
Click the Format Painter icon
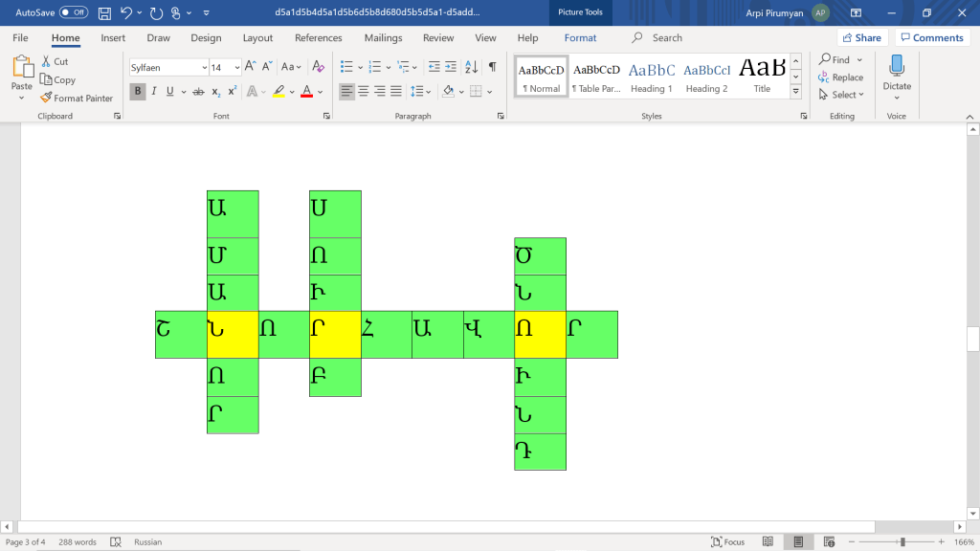46,98
